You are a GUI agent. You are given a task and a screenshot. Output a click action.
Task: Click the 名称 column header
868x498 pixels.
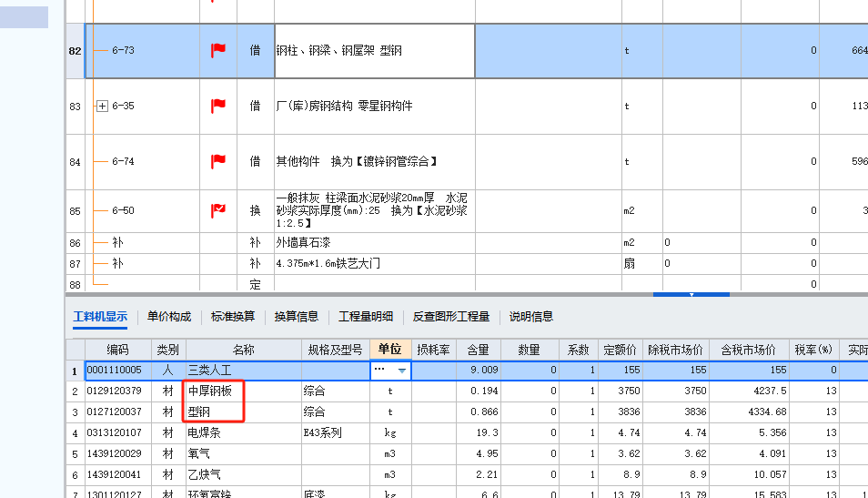click(244, 350)
